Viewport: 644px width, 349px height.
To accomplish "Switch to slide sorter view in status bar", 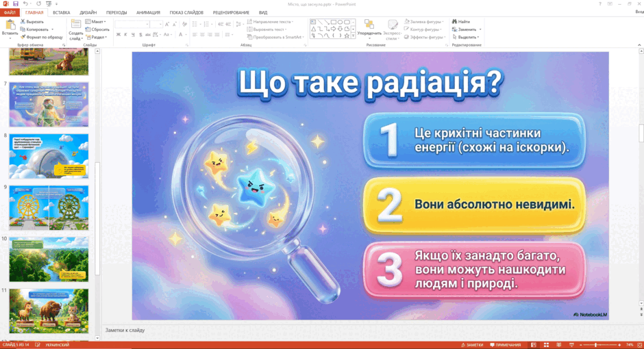I will pos(546,346).
